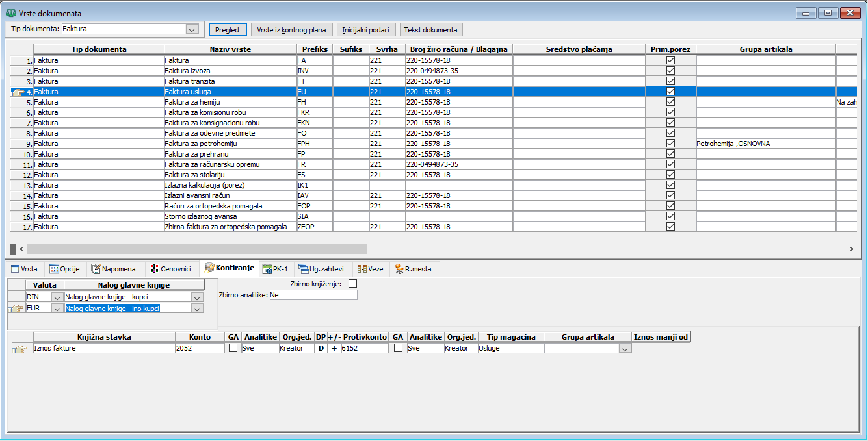Open the Grupa artikala dropdown in the posting row
868x441 pixels.
(x=624, y=349)
